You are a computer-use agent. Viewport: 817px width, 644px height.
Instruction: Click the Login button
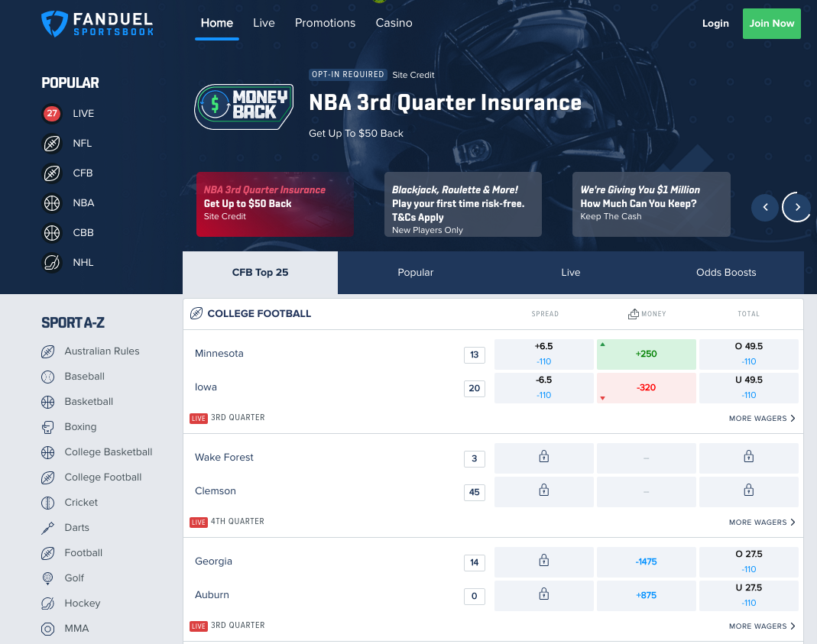pyautogui.click(x=715, y=24)
